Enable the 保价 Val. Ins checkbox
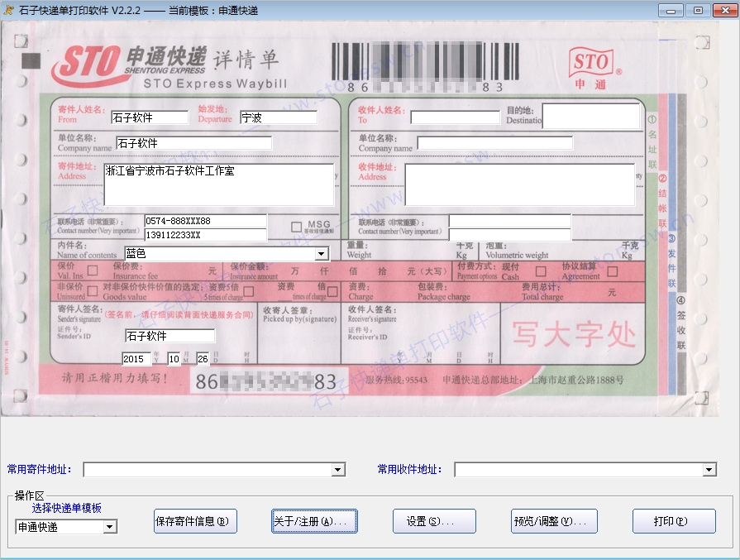The width and height of the screenshot is (740, 560). click(x=93, y=270)
